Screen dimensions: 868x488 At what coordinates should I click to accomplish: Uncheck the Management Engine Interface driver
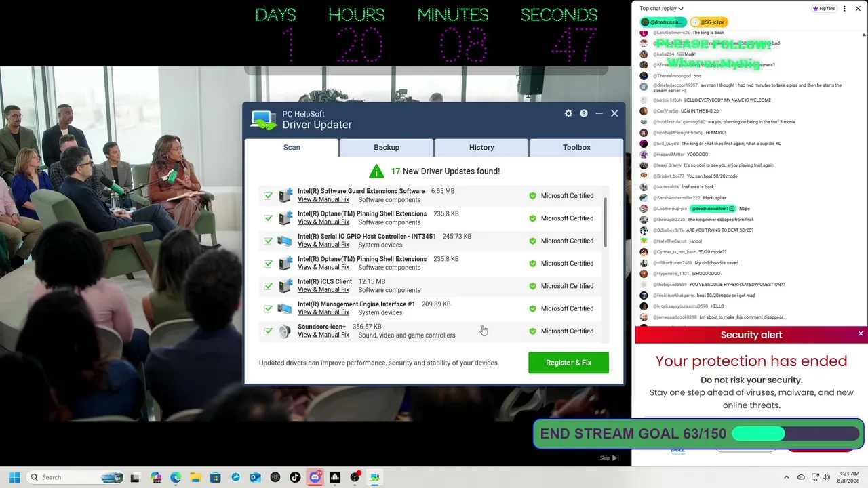(x=269, y=308)
